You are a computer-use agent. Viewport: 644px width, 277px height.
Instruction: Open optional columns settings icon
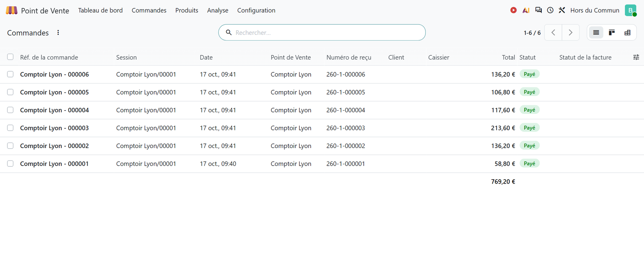click(x=636, y=57)
